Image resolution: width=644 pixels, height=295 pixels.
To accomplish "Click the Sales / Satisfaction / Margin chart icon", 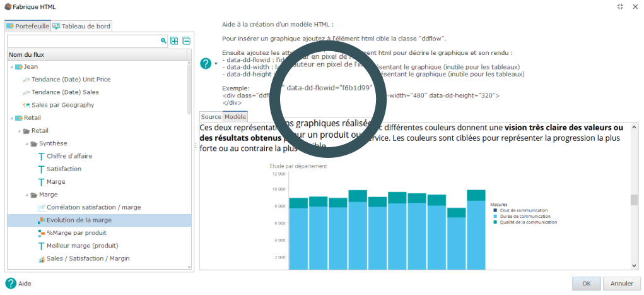I will [x=42, y=259].
